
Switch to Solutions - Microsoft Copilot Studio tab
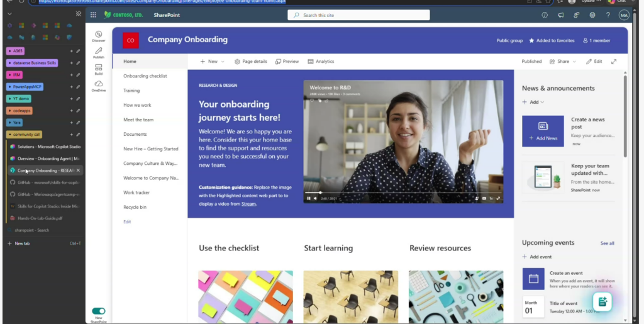[x=45, y=147]
